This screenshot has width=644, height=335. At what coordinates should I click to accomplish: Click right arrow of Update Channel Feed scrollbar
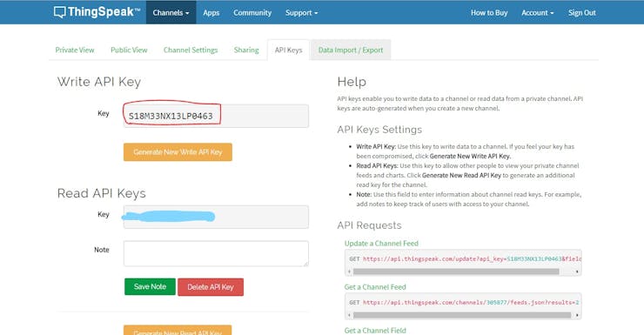pyautogui.click(x=577, y=271)
